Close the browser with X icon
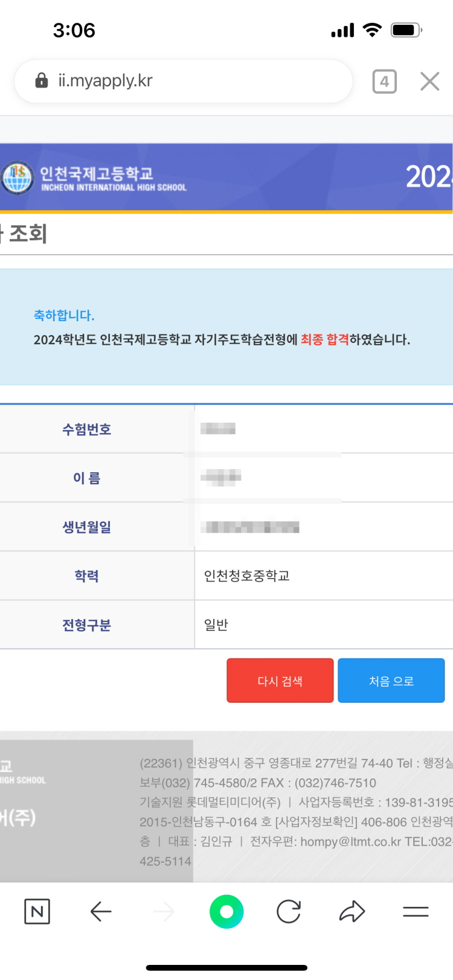The height and width of the screenshot is (980, 453). pyautogui.click(x=430, y=81)
